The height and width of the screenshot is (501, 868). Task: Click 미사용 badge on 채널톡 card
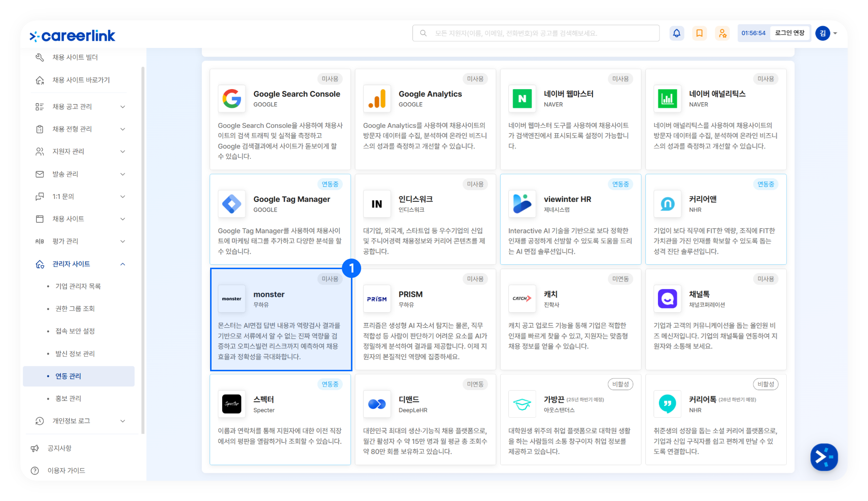(766, 279)
